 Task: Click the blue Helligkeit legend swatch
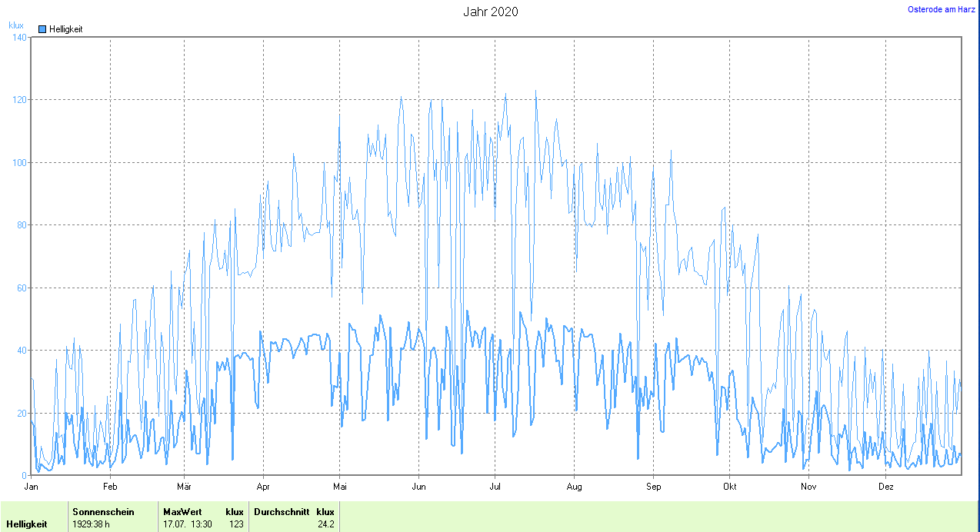click(x=42, y=29)
